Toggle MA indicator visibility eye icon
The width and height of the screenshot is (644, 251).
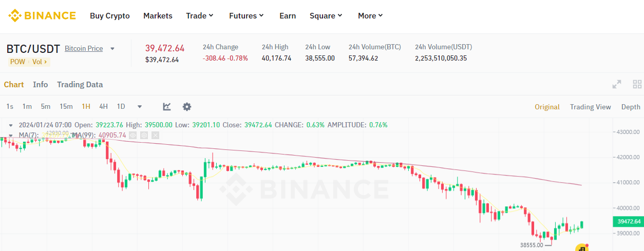coord(132,135)
